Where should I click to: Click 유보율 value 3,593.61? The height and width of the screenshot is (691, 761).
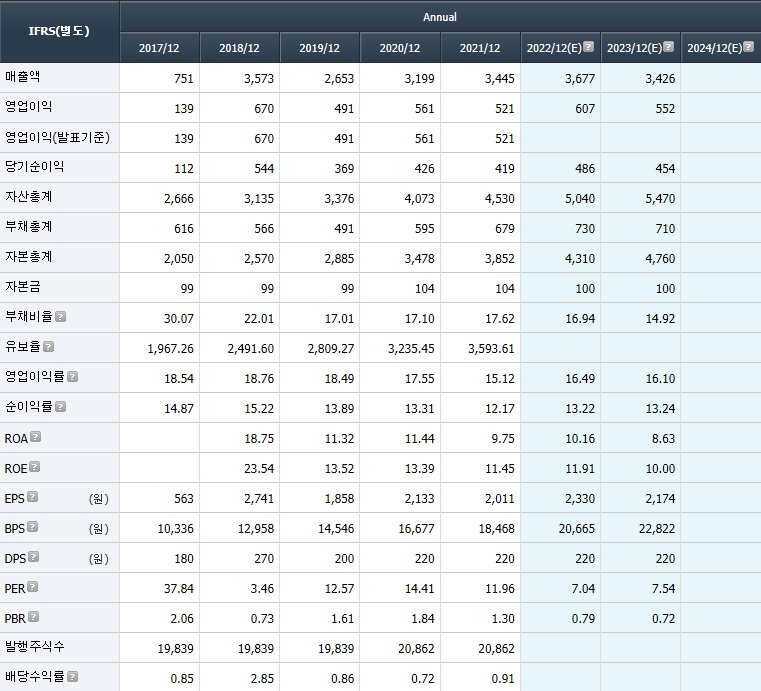pyautogui.click(x=491, y=349)
